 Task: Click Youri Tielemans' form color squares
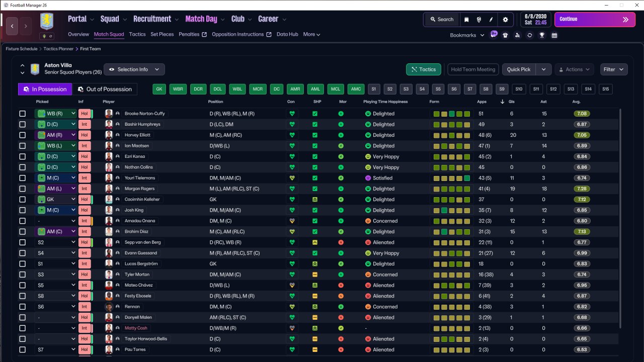(x=452, y=178)
